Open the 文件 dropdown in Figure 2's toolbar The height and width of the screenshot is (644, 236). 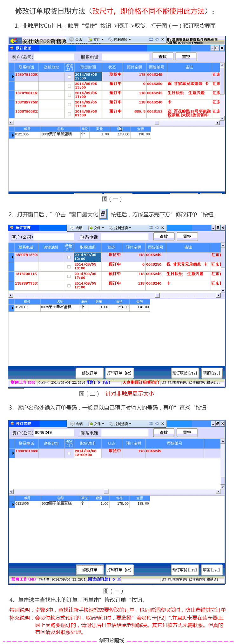(x=96, y=228)
